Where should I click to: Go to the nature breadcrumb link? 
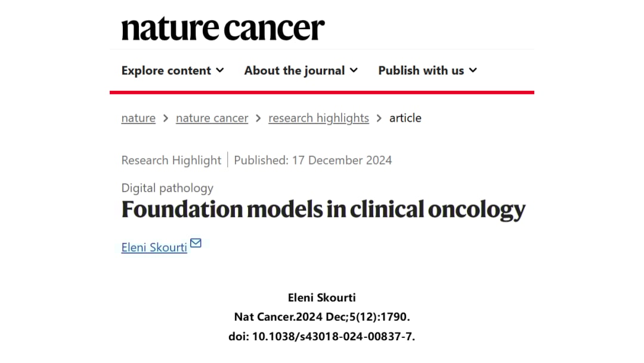[x=138, y=118]
